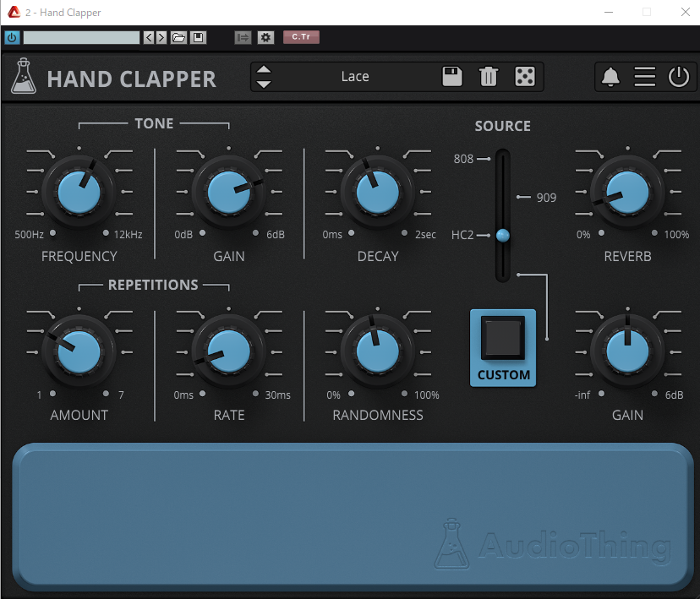Save the current preset in Hand Clapper

pos(452,76)
